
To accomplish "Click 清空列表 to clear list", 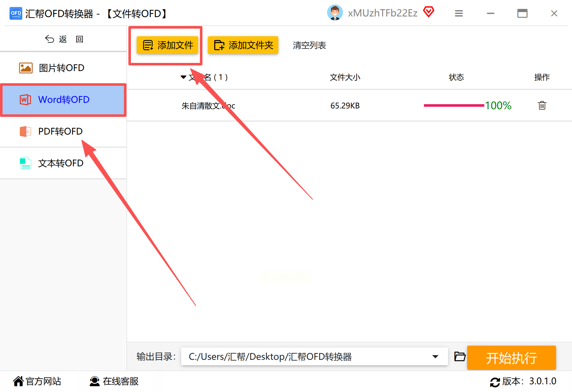I will click(309, 45).
